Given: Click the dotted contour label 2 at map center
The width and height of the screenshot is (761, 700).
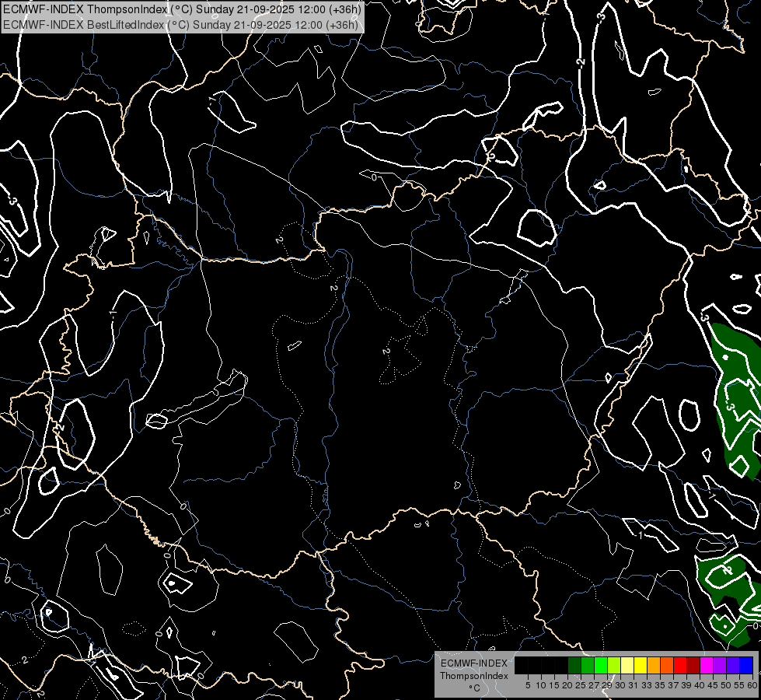Looking at the screenshot, I should coord(386,352).
